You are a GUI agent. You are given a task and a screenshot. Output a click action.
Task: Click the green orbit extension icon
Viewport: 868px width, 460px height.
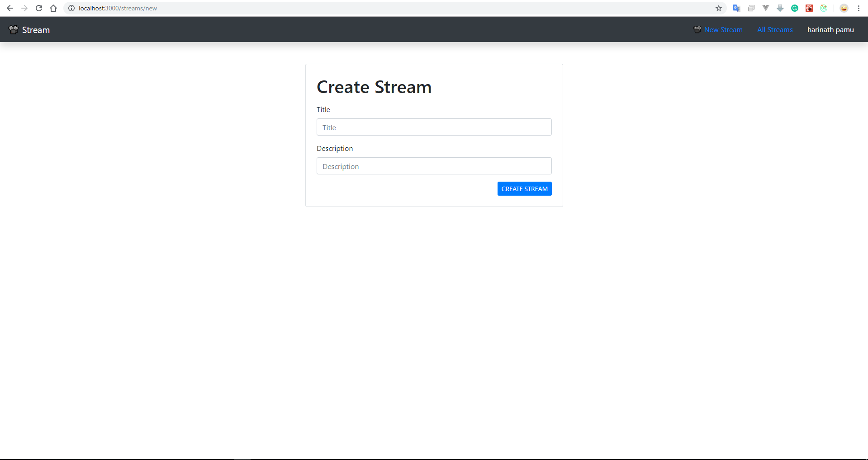tap(824, 8)
